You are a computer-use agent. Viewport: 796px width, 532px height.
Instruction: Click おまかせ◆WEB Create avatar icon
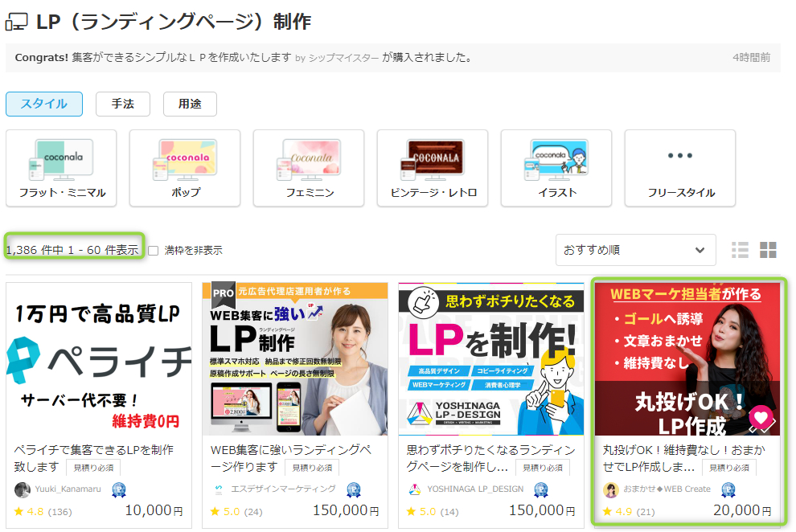(x=611, y=490)
